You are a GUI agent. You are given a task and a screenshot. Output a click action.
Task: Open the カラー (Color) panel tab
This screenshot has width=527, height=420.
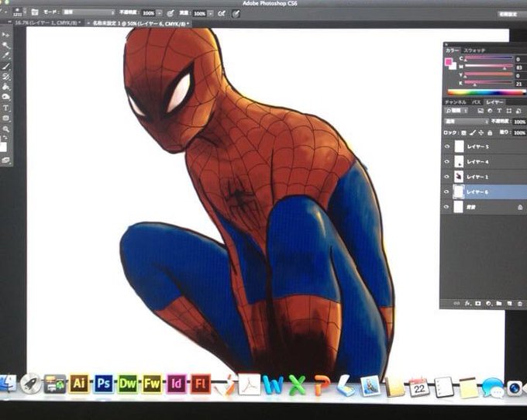click(452, 50)
